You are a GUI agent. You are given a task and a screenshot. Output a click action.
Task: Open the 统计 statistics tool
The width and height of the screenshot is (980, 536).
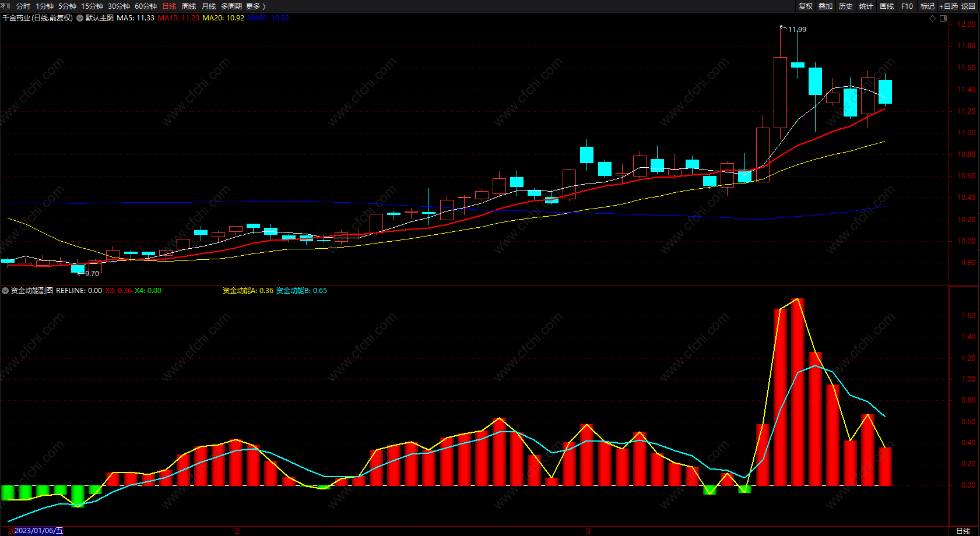click(866, 6)
